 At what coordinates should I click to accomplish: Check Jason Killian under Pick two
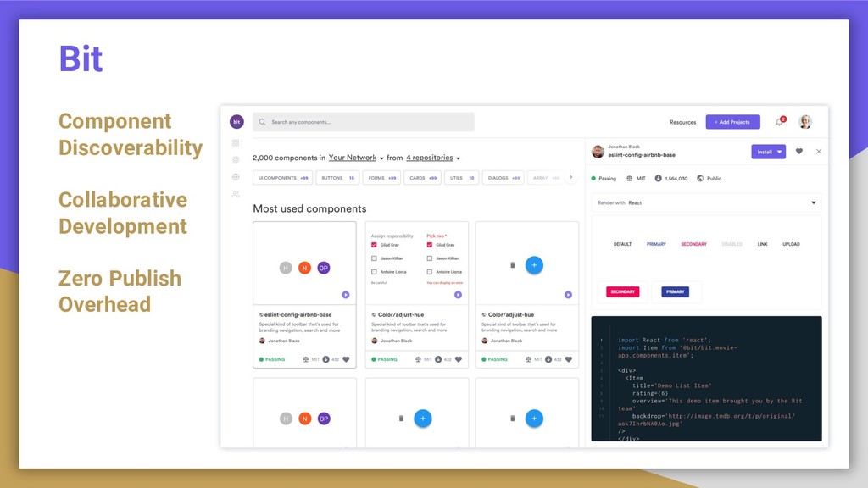[430, 258]
